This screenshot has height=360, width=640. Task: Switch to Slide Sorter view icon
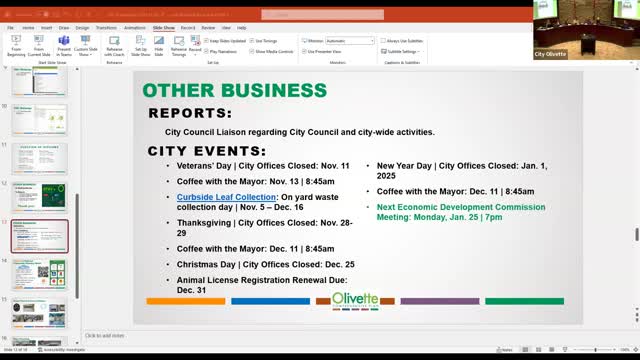pyautogui.click(x=538, y=350)
